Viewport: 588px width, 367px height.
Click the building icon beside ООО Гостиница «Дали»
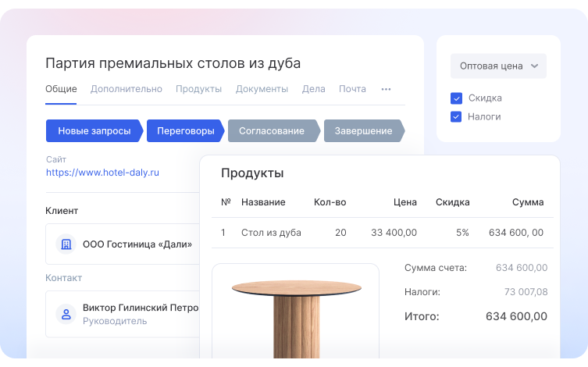point(66,244)
